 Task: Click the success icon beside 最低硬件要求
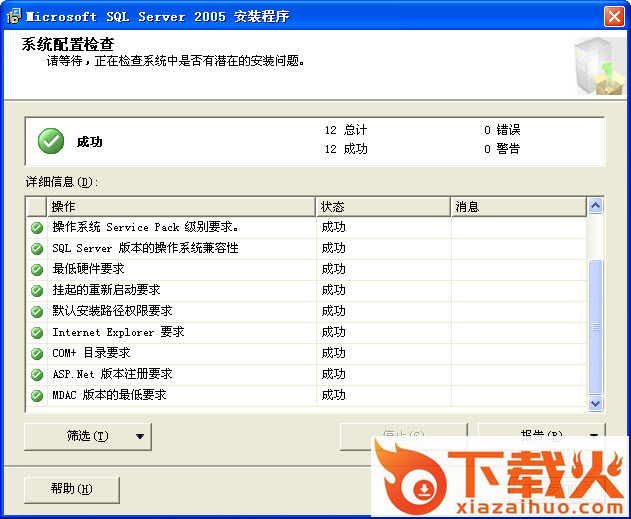[x=37, y=269]
